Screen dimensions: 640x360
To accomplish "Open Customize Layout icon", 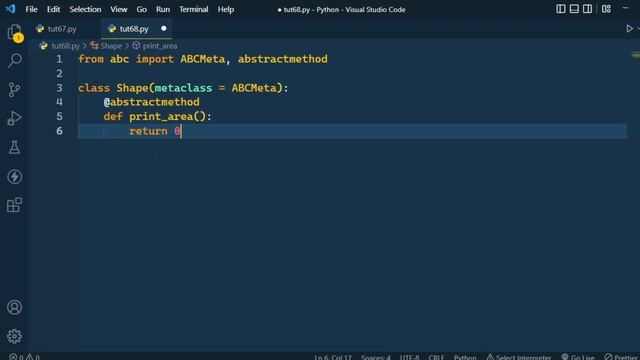I will [606, 9].
